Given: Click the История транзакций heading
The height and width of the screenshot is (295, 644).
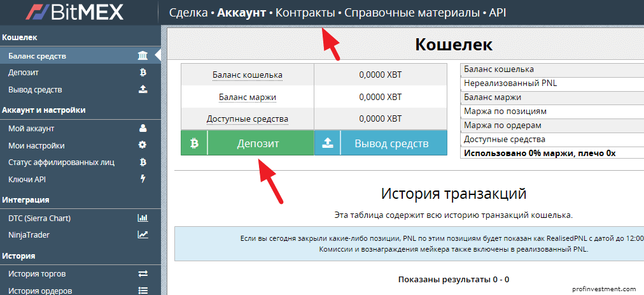Looking at the screenshot, I should (454, 194).
